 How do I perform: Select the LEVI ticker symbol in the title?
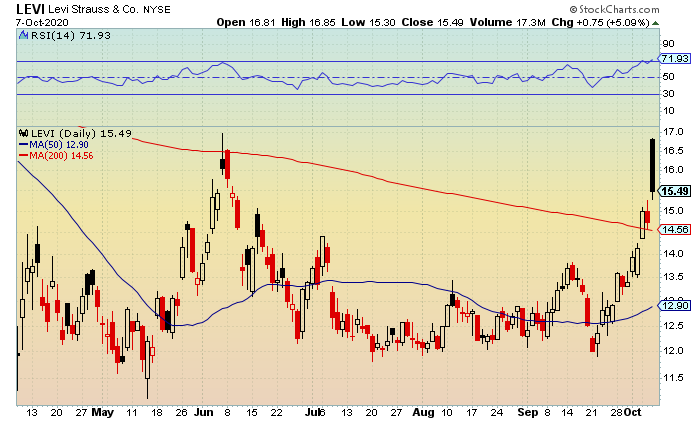click(x=30, y=9)
